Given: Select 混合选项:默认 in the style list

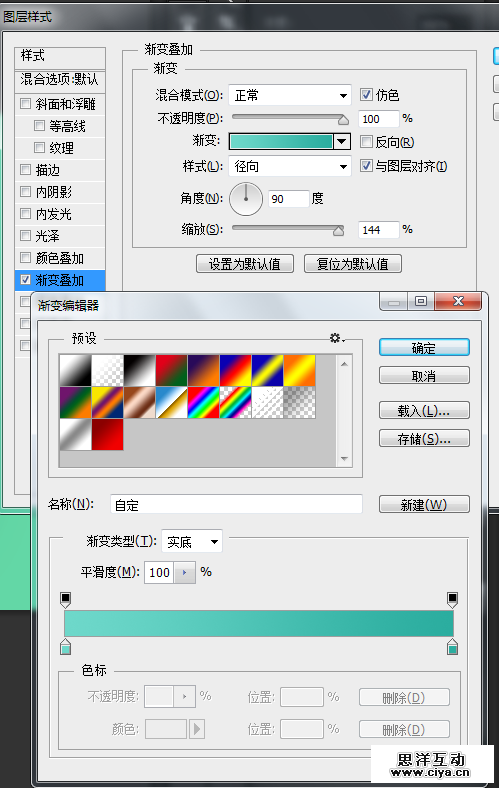Looking at the screenshot, I should click(60, 79).
